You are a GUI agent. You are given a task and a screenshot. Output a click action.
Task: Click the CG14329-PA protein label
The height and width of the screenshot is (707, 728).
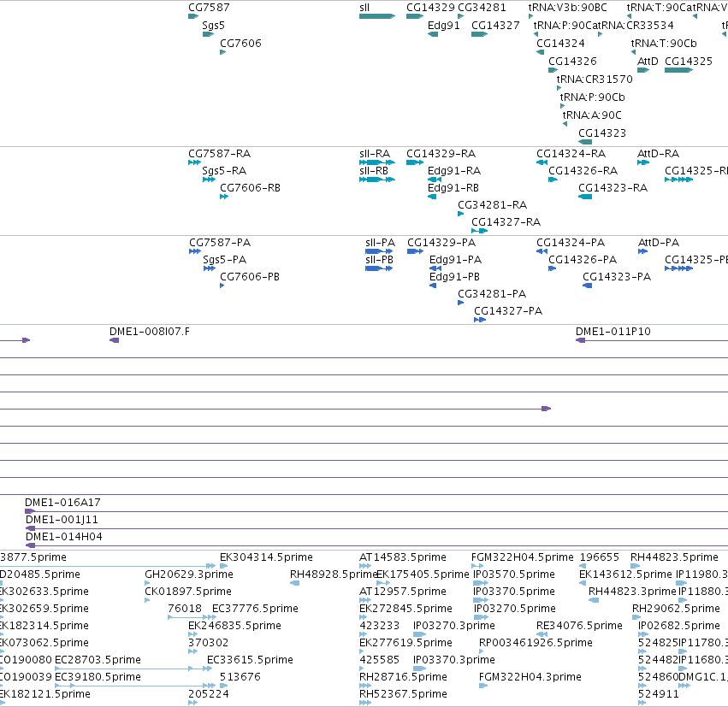tap(441, 243)
